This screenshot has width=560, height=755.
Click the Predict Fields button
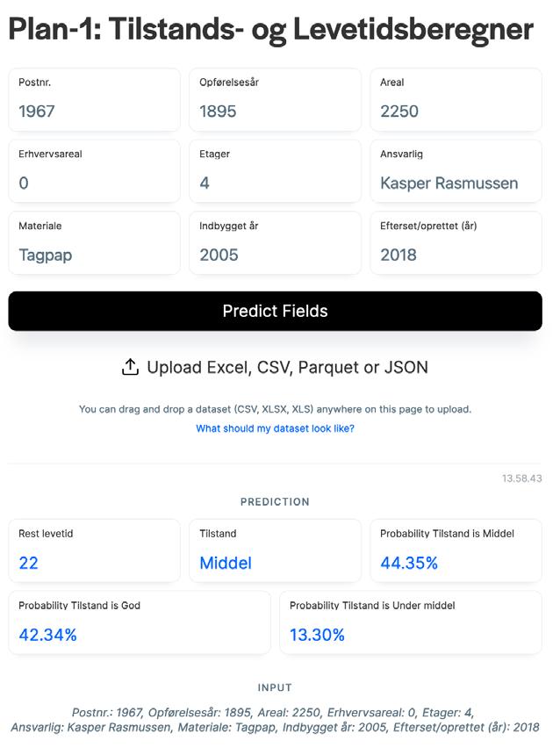click(275, 311)
